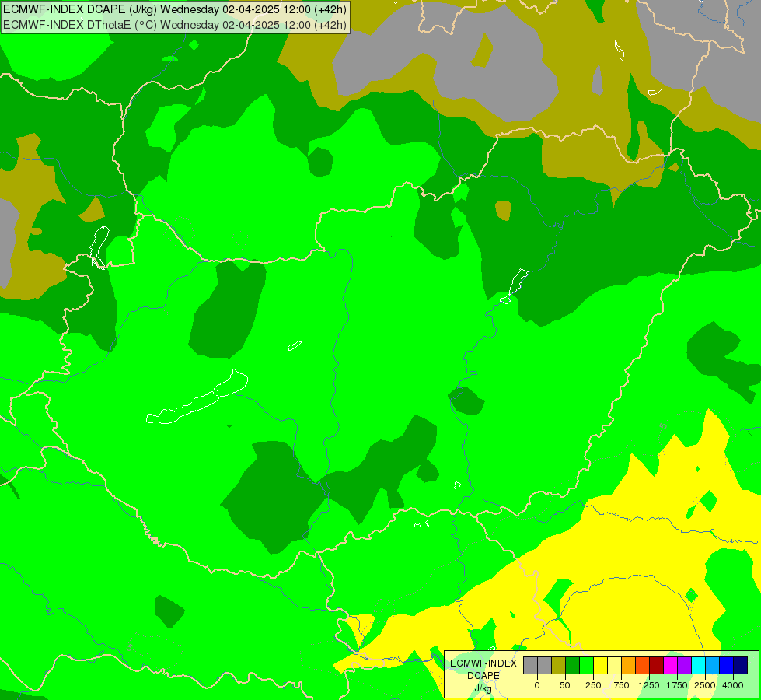Click the pure blue legend swatch

tap(727, 666)
